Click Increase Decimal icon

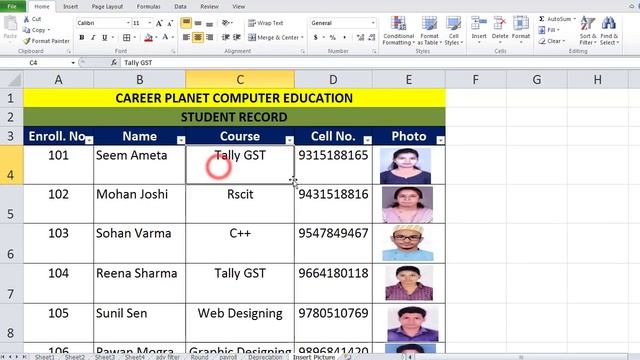point(360,38)
